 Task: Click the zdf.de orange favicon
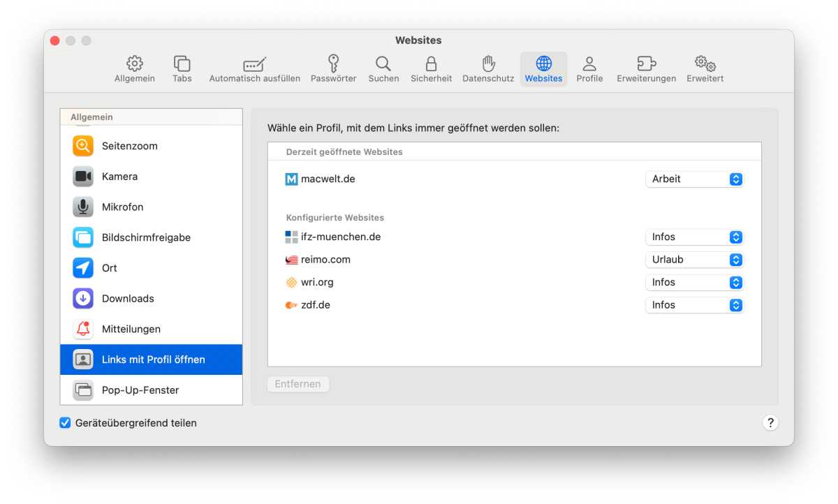point(291,305)
